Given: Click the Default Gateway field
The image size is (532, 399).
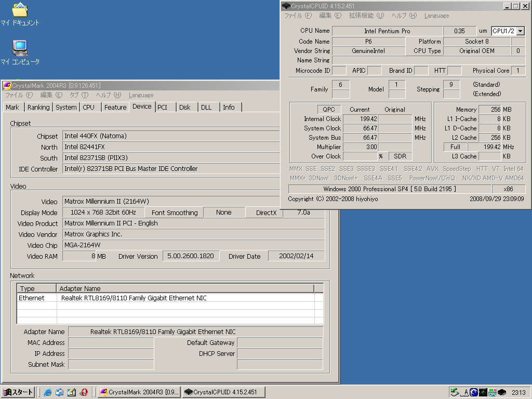Looking at the screenshot, I should coord(280,343).
